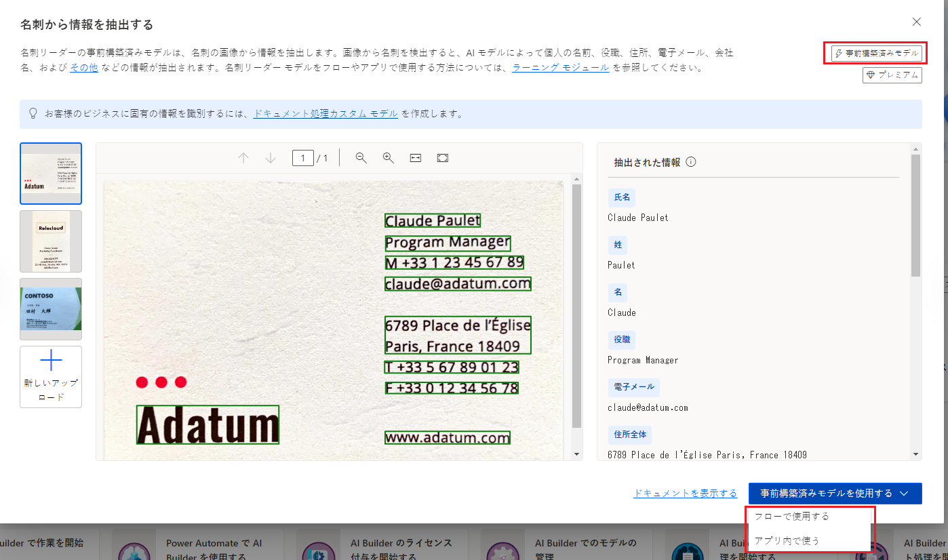Fit document to page icon
The image size is (948, 560).
[x=443, y=157]
